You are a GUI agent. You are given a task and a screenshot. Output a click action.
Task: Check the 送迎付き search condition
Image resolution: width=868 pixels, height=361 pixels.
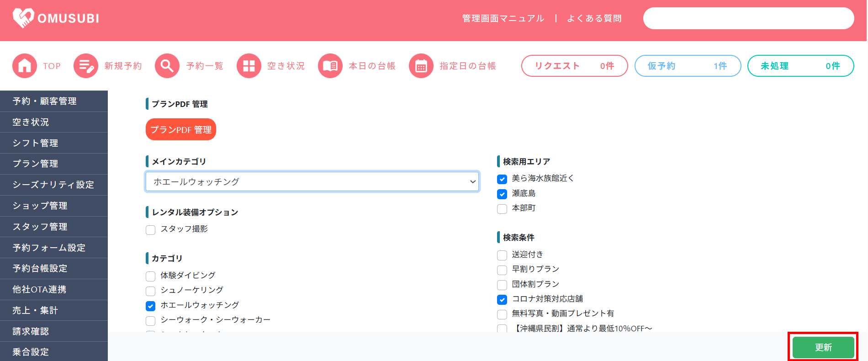502,255
